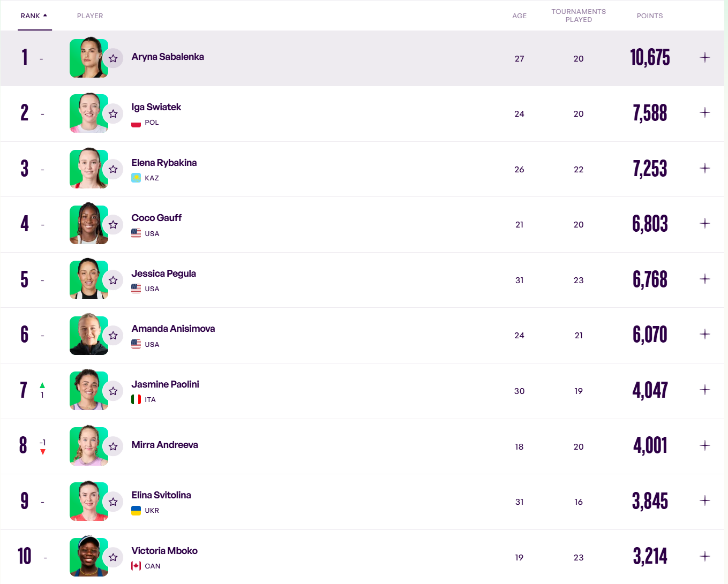This screenshot has height=584, width=728.
Task: Click the star icon beside Victoria Mboko
Action: [113, 558]
